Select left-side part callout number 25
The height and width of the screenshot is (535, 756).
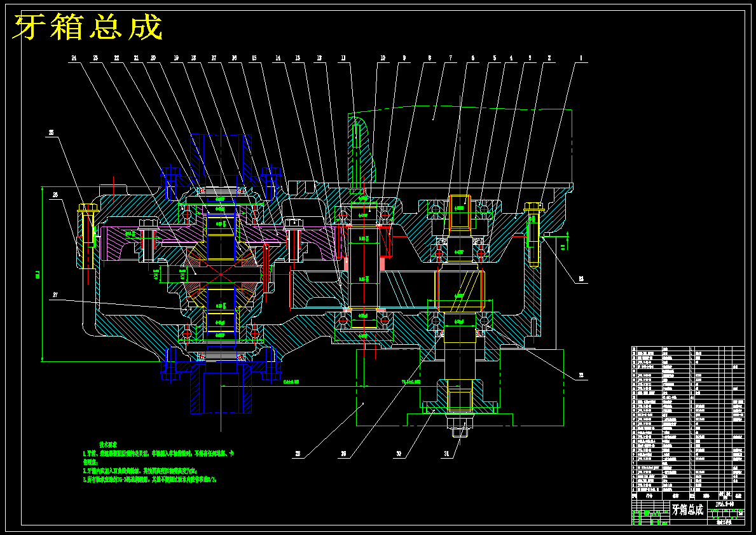coord(51,132)
